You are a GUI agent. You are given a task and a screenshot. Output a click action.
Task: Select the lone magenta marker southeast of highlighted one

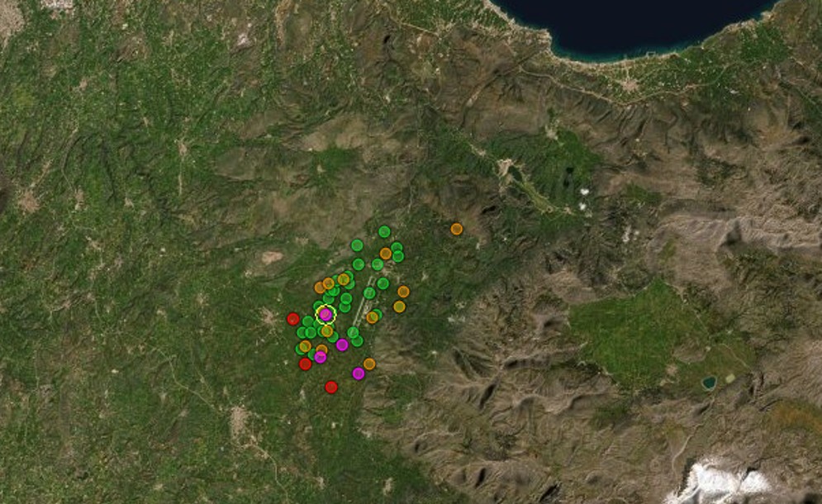(342, 345)
